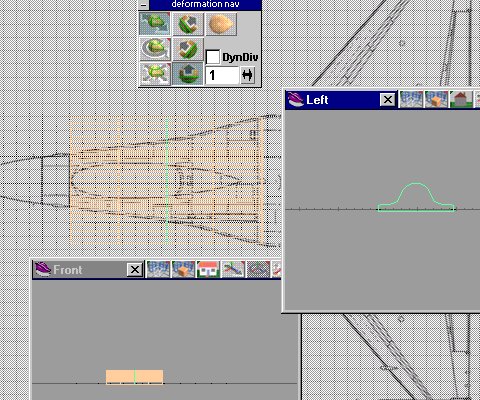Select the axes navigation icon in Front window
Viewport: 480px width, 400px height.
(x=233, y=269)
